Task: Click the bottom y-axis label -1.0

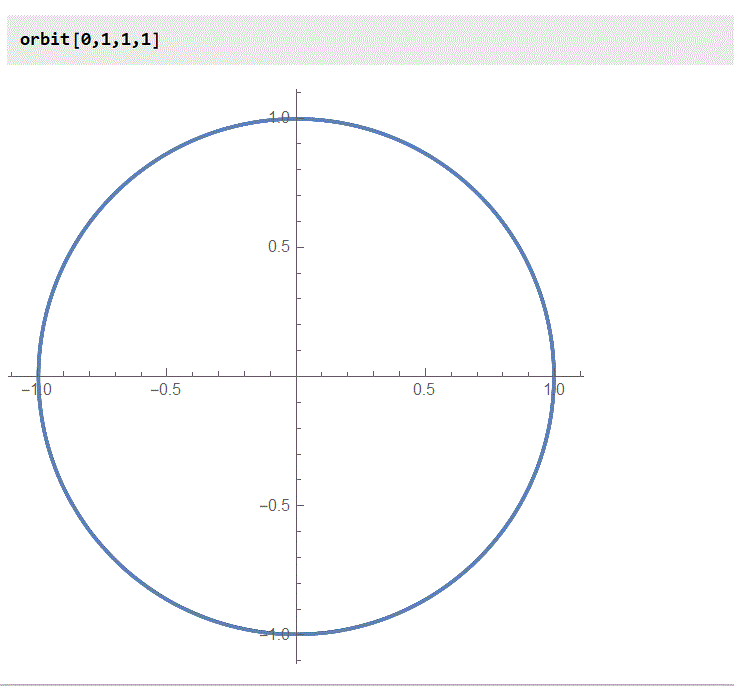Action: click(274, 635)
